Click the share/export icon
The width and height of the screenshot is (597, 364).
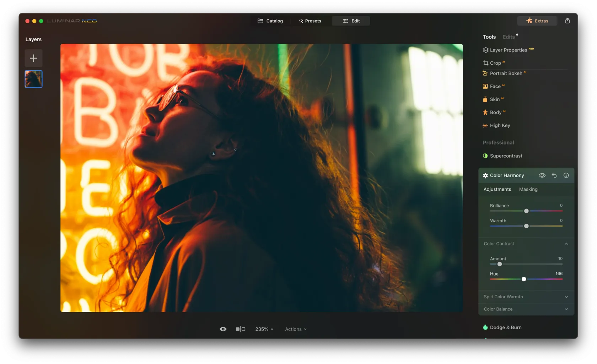click(567, 21)
